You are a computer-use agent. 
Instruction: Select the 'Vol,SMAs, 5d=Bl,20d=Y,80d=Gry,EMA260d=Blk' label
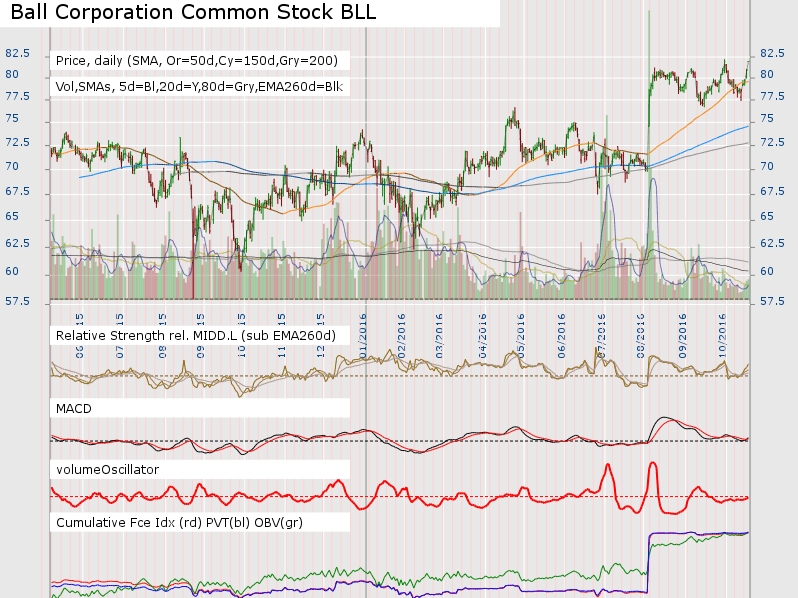tap(199, 87)
